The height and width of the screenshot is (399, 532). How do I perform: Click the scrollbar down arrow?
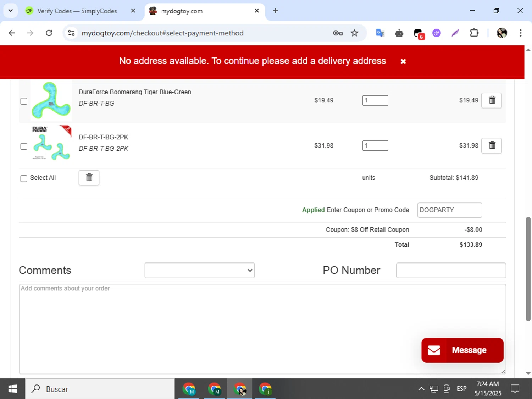[x=528, y=373]
